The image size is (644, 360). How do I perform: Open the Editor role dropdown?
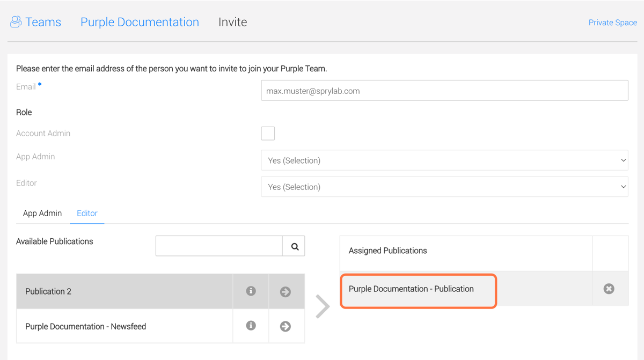point(444,187)
